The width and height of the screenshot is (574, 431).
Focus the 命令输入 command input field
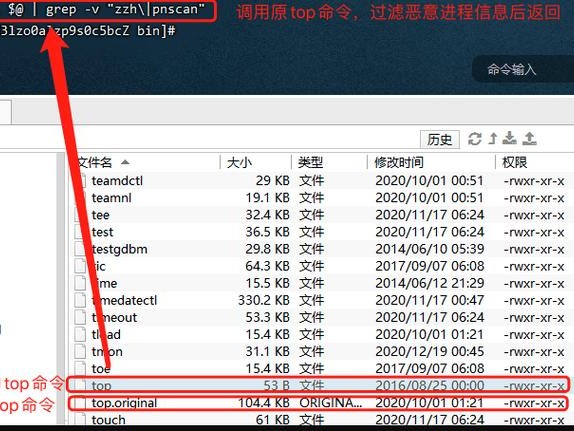click(523, 69)
